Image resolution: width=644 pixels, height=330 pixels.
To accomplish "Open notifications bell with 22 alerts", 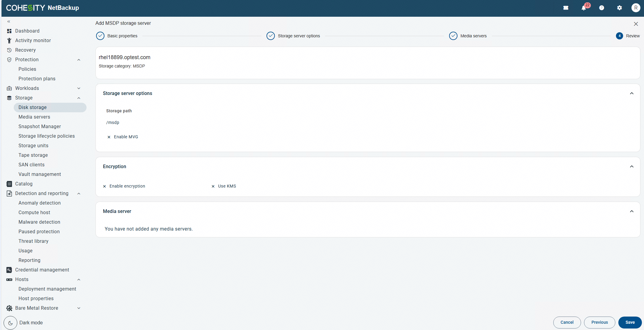I will point(584,8).
